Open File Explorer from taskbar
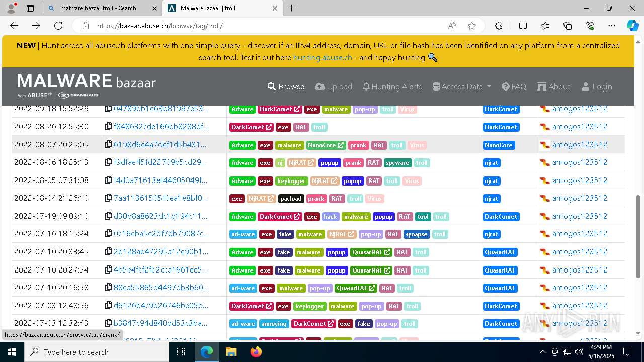 (231, 352)
